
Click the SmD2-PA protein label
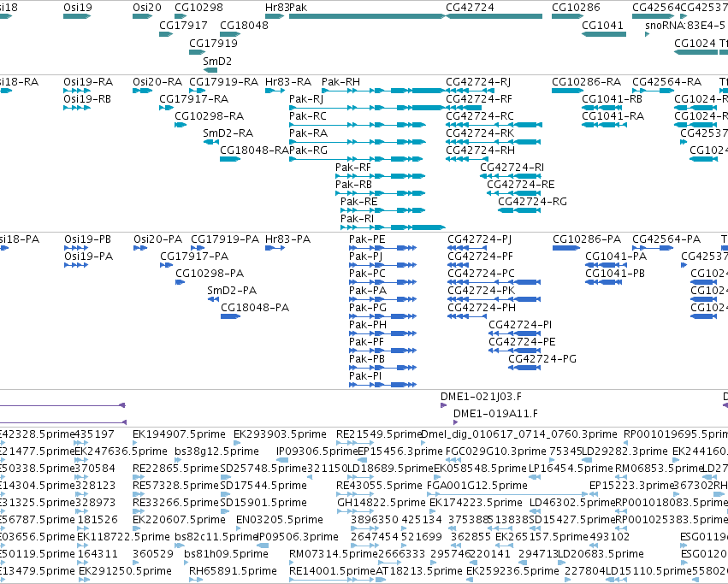(x=232, y=291)
